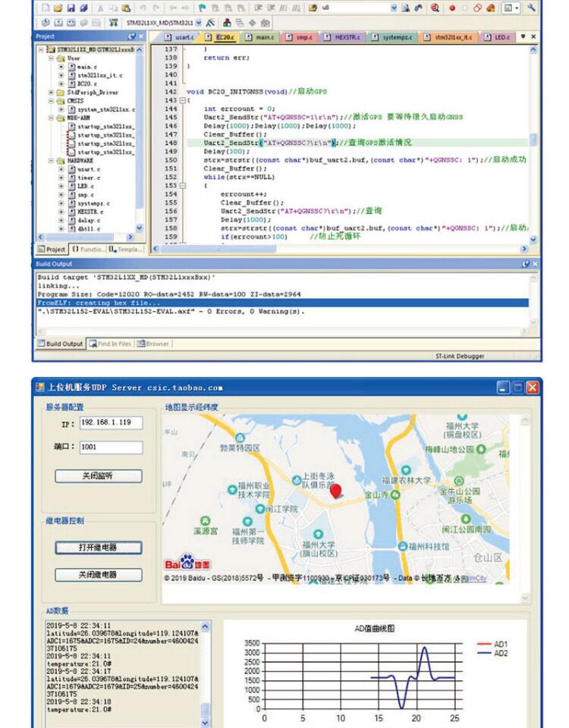
Task: Click AD数据 log scrollbar up arrow
Action: [205, 627]
